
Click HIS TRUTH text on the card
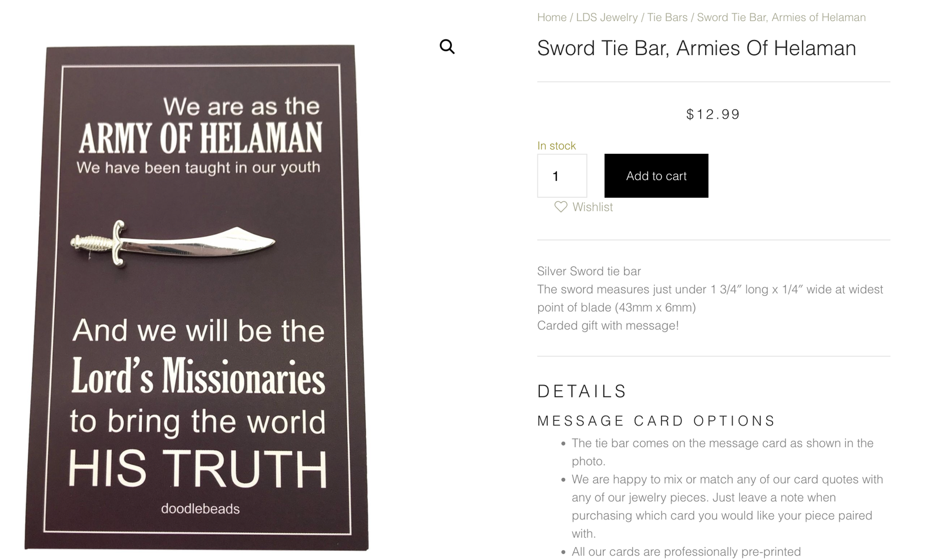tap(197, 468)
